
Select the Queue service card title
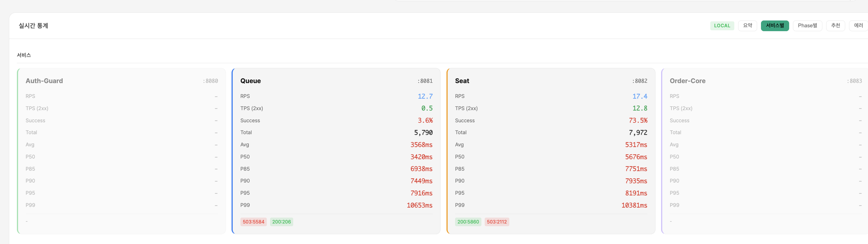point(250,81)
